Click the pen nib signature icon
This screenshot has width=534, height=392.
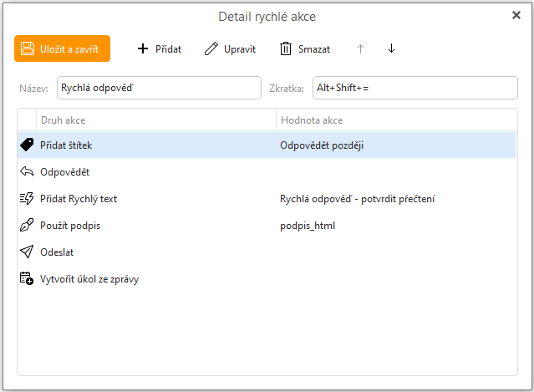(x=27, y=225)
